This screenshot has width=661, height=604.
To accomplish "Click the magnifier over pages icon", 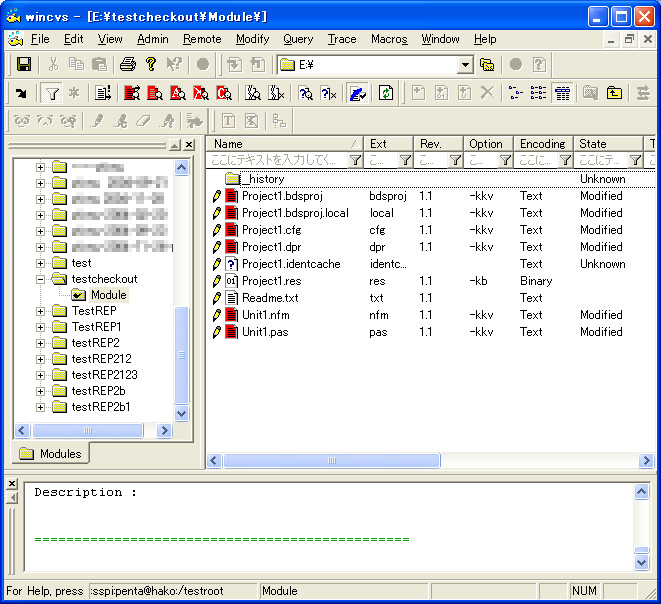I will [253, 93].
